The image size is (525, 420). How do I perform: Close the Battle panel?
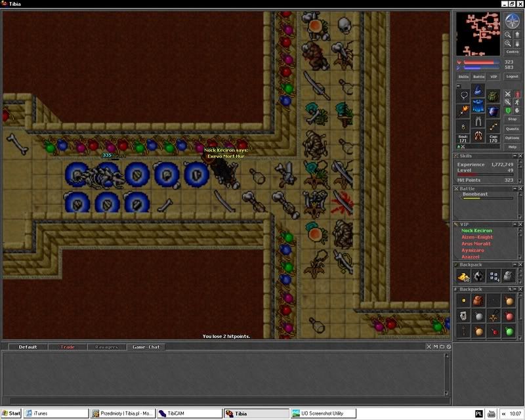click(520, 189)
